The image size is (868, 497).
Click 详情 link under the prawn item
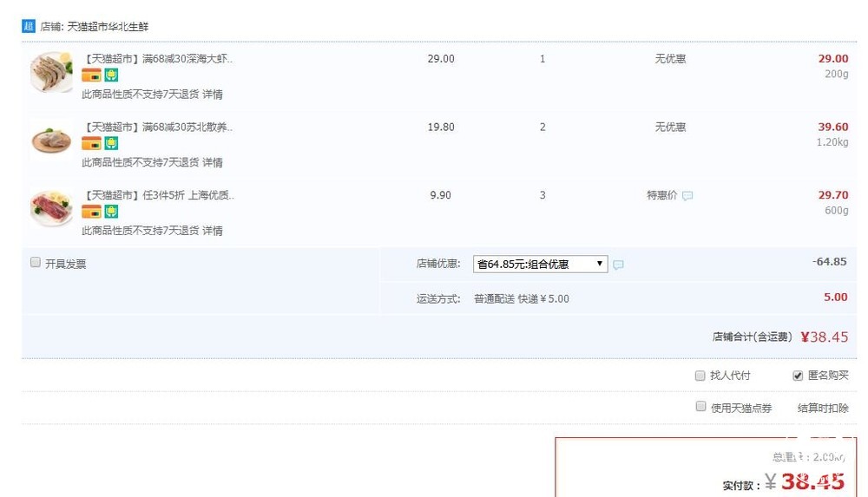[x=213, y=94]
